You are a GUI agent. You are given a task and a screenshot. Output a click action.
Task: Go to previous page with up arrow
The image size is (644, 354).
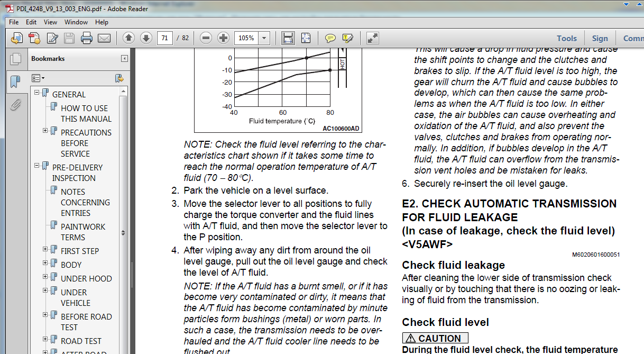pyautogui.click(x=128, y=38)
